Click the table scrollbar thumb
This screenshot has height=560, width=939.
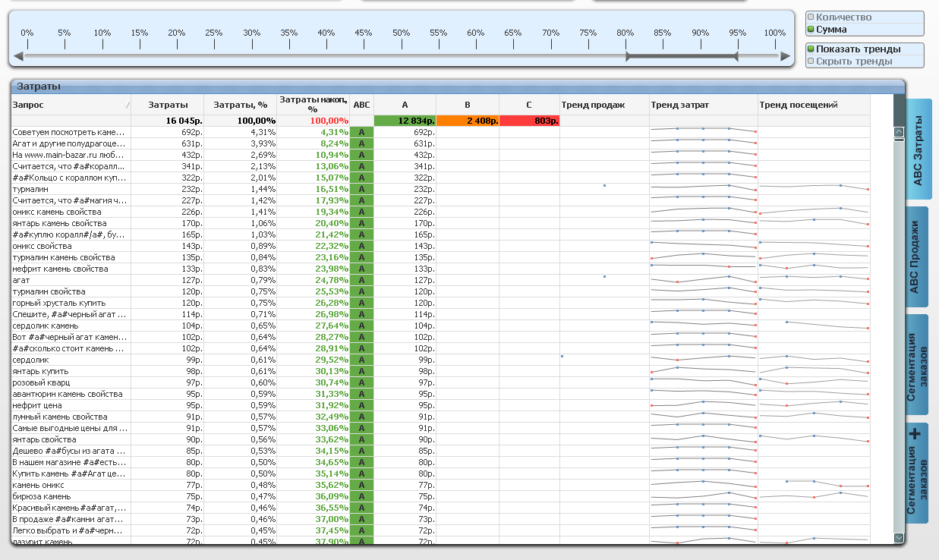point(899,140)
